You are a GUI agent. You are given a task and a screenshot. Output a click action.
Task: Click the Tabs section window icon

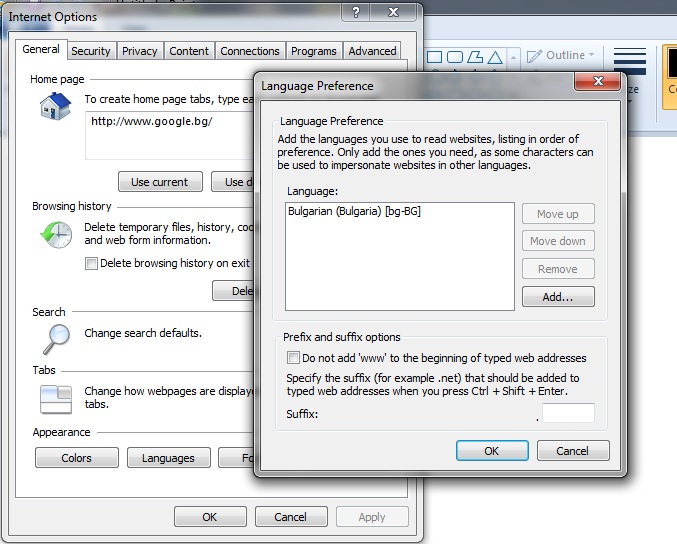(x=56, y=399)
